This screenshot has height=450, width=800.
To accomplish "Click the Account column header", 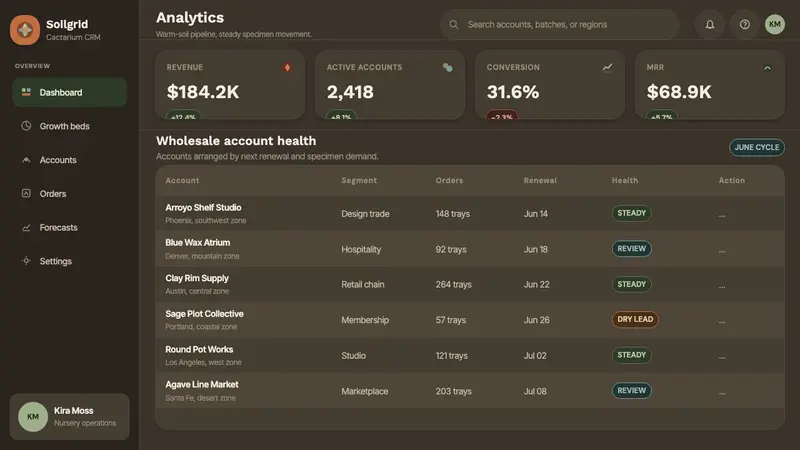I will 182,180.
